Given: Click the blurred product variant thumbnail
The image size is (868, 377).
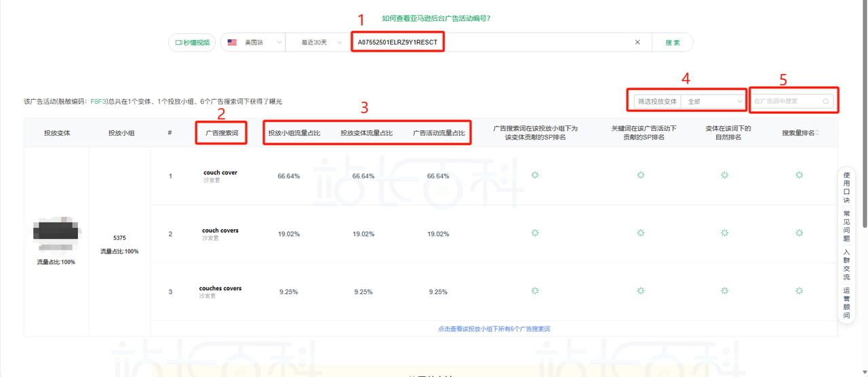Looking at the screenshot, I should (x=56, y=235).
